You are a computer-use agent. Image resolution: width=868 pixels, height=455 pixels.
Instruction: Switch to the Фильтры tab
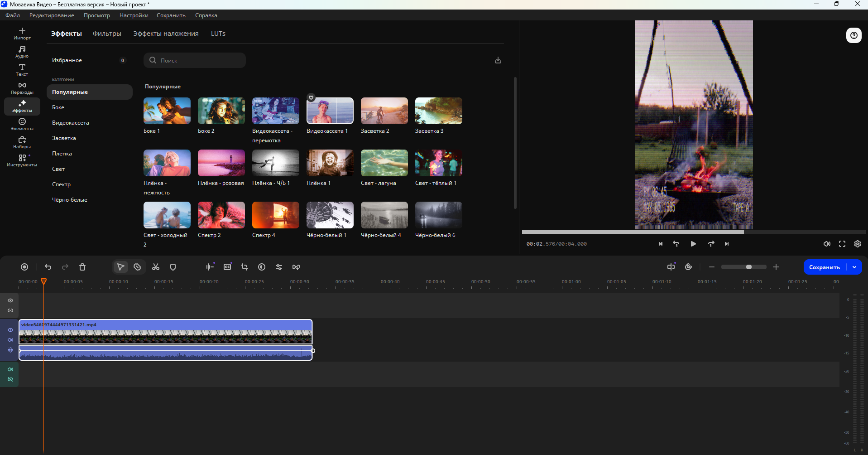[107, 34]
